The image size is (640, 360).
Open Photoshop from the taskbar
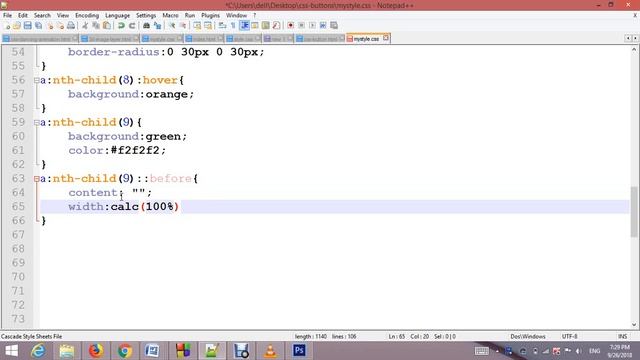point(299,351)
